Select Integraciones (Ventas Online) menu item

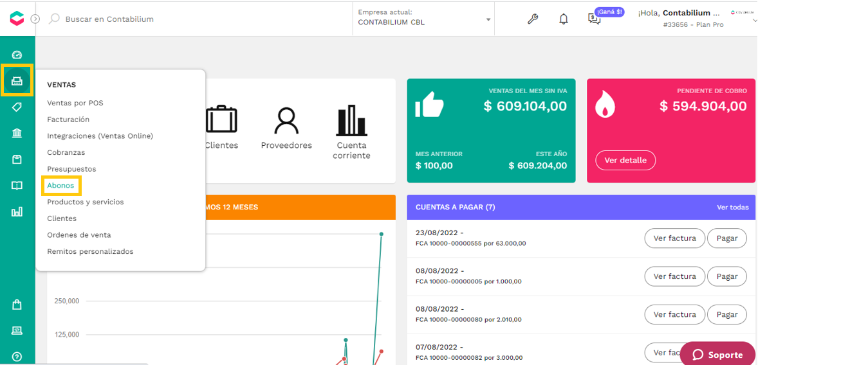point(100,136)
